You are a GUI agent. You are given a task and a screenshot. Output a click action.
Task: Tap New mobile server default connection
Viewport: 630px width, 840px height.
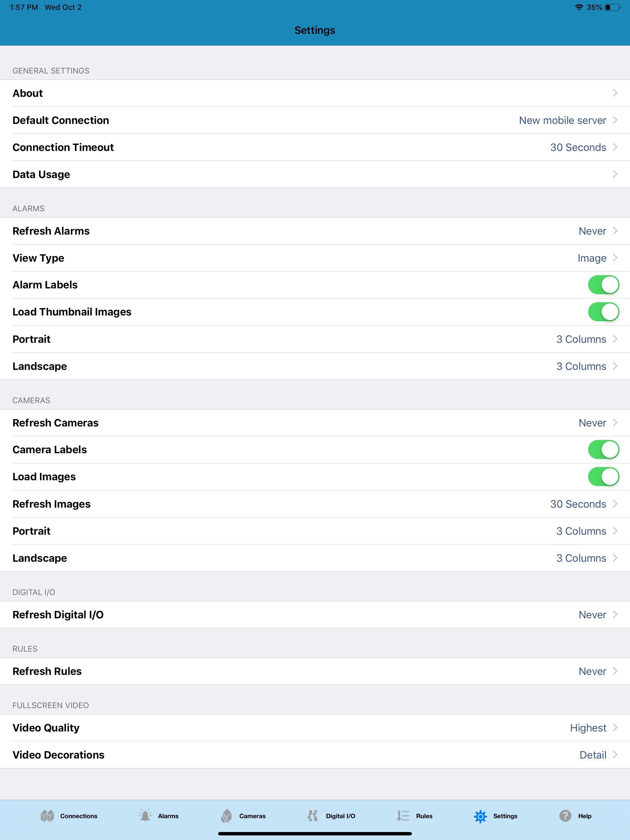point(562,121)
